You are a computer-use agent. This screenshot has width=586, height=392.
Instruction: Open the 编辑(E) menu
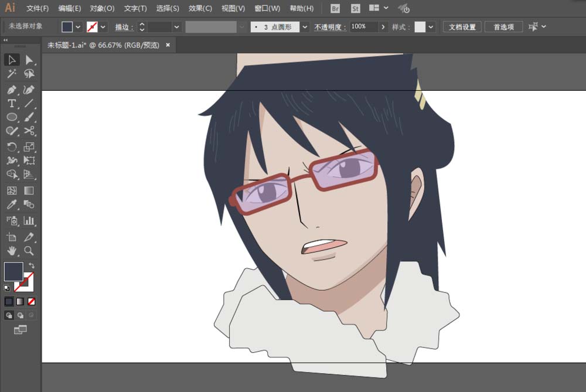coord(70,8)
